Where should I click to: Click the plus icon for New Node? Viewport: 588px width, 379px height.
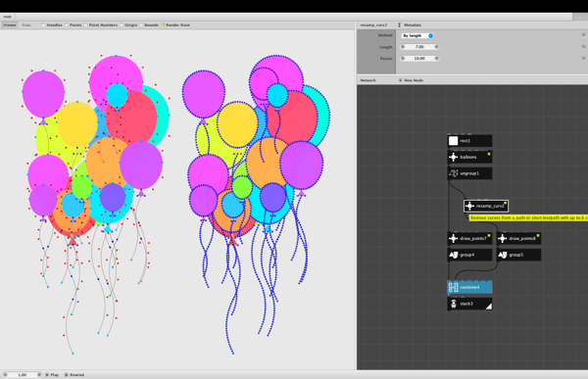point(400,80)
